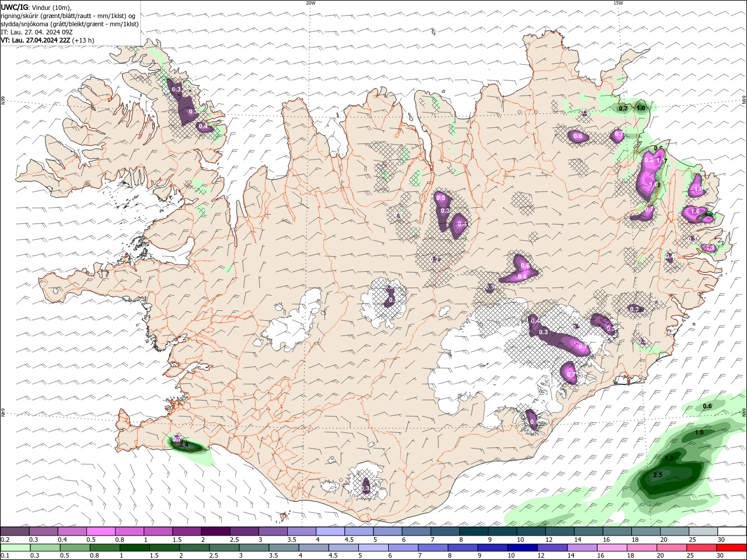
Task: Pick the darkest purple 2 swatch on snow scale
Action: pos(215,531)
